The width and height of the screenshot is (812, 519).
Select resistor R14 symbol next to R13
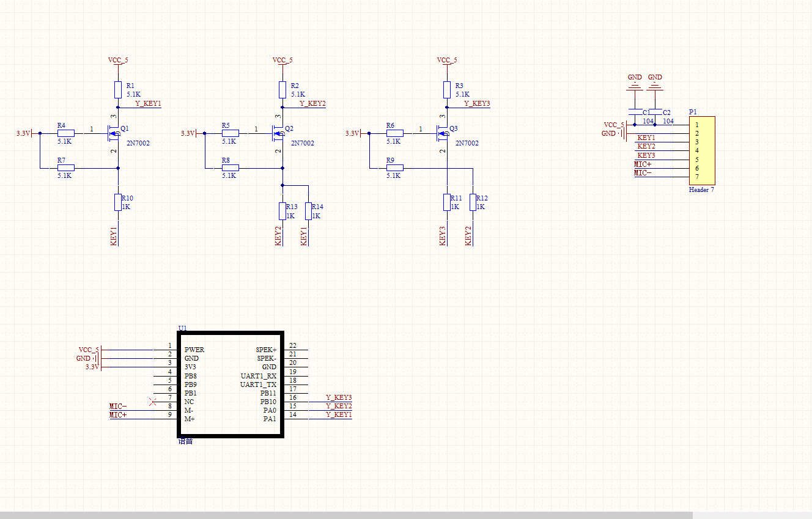point(308,211)
